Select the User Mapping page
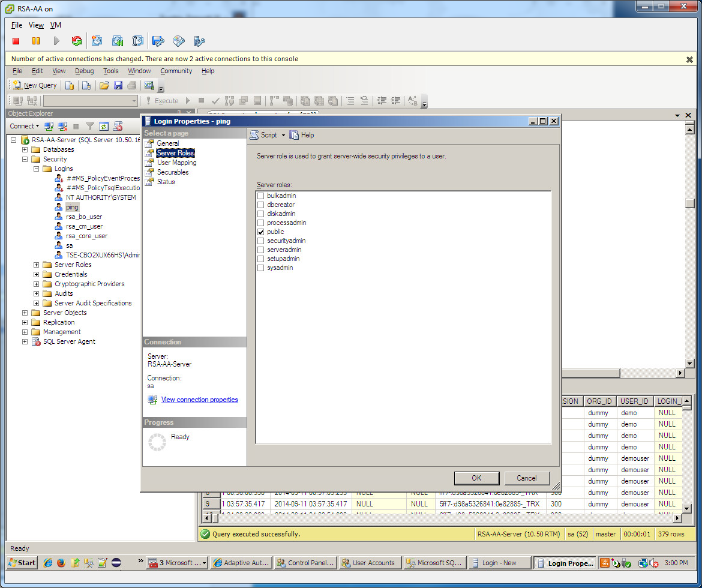This screenshot has height=588, width=702. tap(176, 163)
